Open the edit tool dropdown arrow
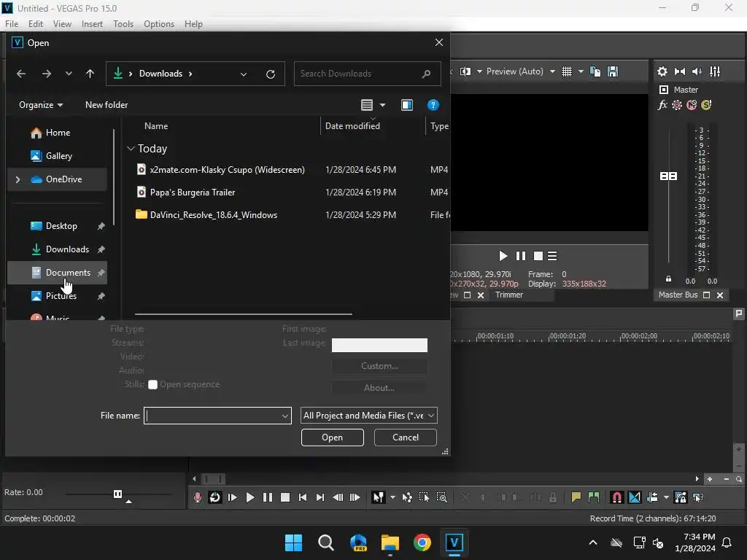The width and height of the screenshot is (747, 560). (392, 497)
